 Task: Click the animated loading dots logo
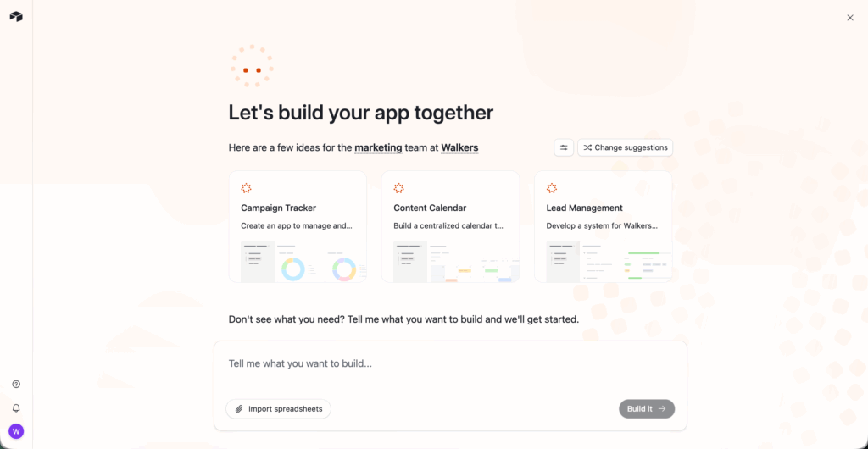pyautogui.click(x=252, y=66)
